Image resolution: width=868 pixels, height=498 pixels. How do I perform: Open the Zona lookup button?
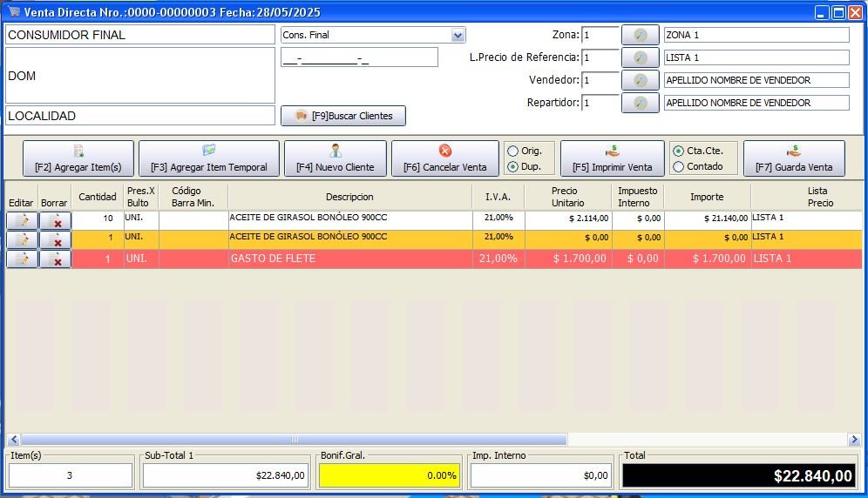tap(640, 35)
